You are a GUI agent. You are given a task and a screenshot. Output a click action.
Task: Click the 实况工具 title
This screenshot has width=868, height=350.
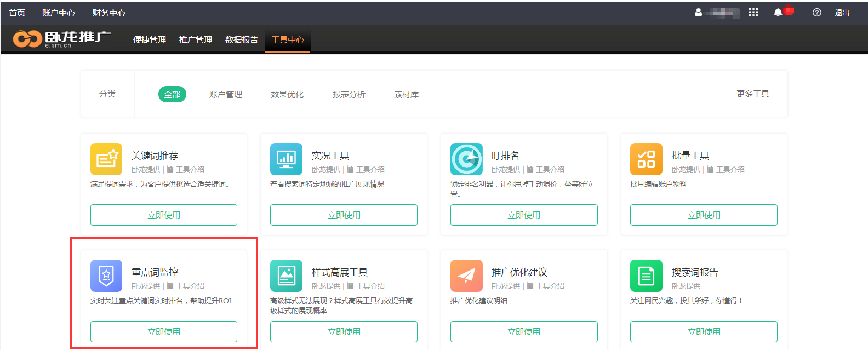coord(330,156)
